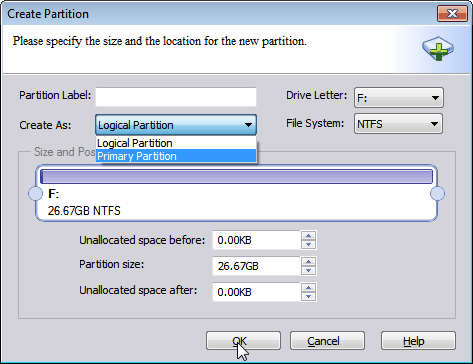
Task: Close the Create Partition dialog
Action: (452, 14)
